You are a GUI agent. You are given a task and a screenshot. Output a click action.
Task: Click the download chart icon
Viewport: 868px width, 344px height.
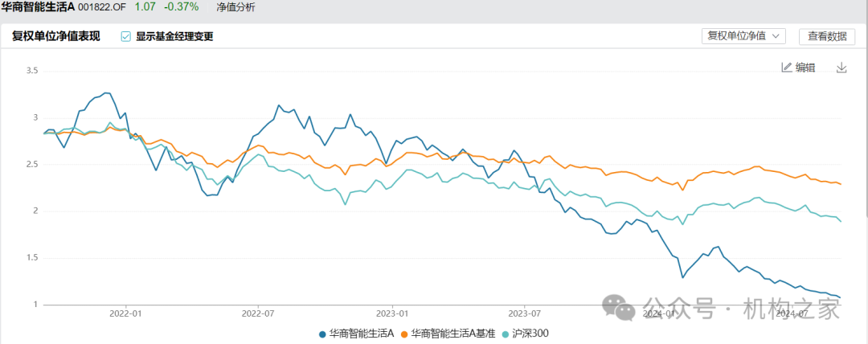[x=841, y=68]
